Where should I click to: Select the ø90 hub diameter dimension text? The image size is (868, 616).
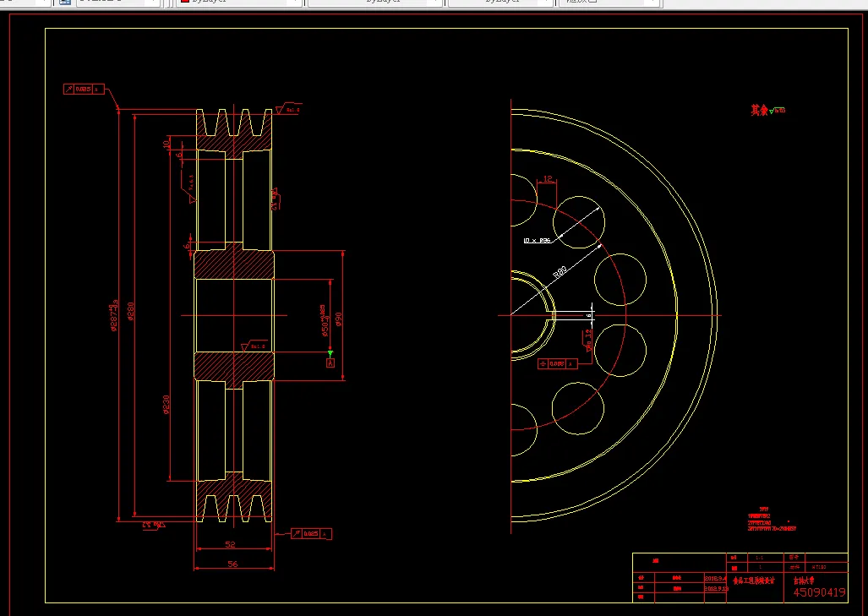338,319
